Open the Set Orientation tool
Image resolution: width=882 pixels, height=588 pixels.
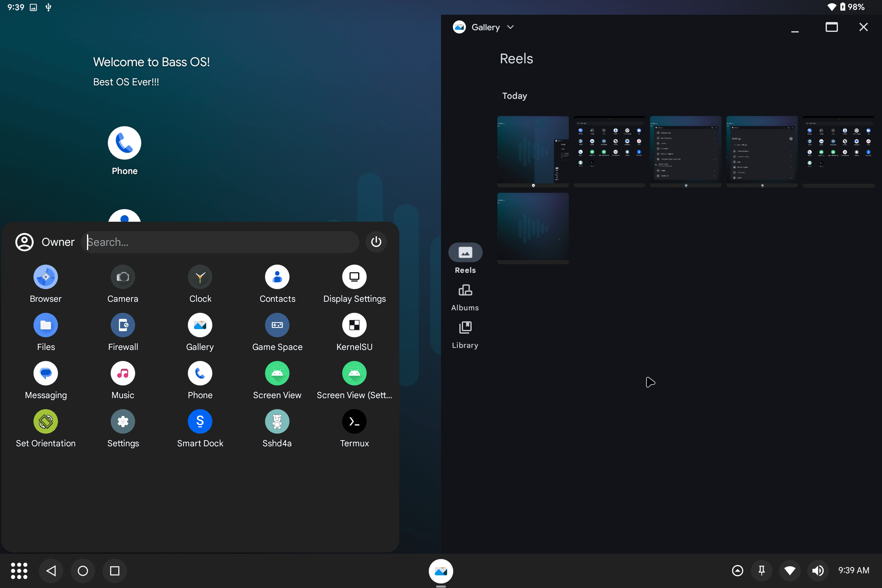pos(45,421)
